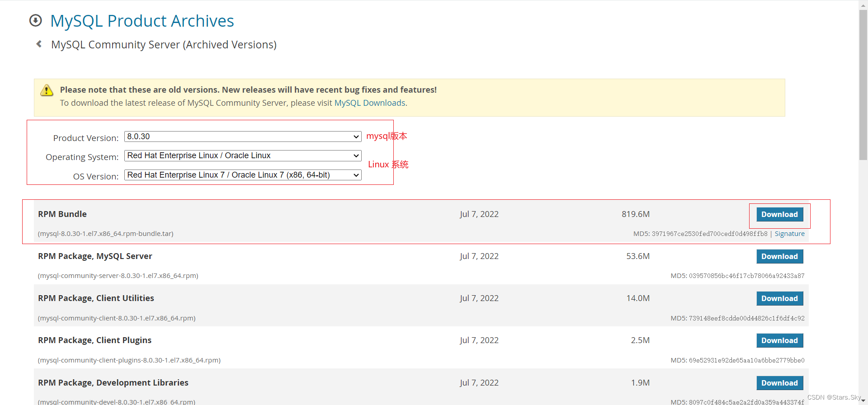Download RPM Package, MySQL Server
The width and height of the screenshot is (868, 405).
pyautogui.click(x=779, y=256)
